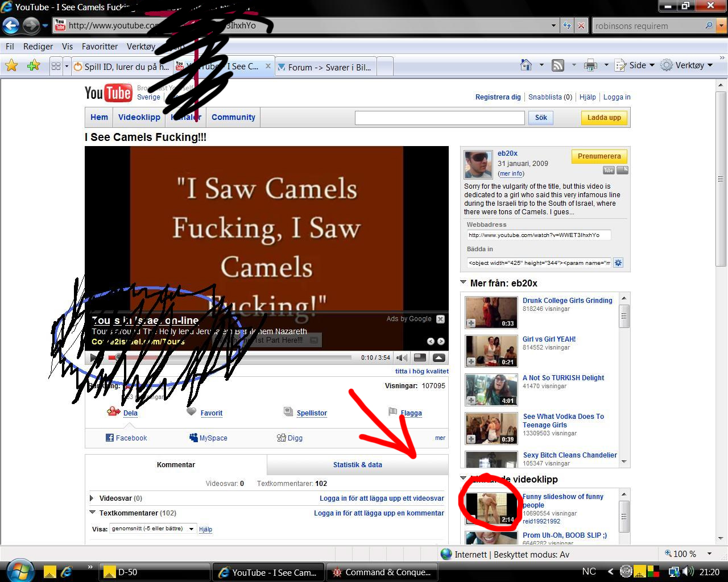Open the search provider dropdown arrow
This screenshot has height=582, width=728.
[x=721, y=26]
